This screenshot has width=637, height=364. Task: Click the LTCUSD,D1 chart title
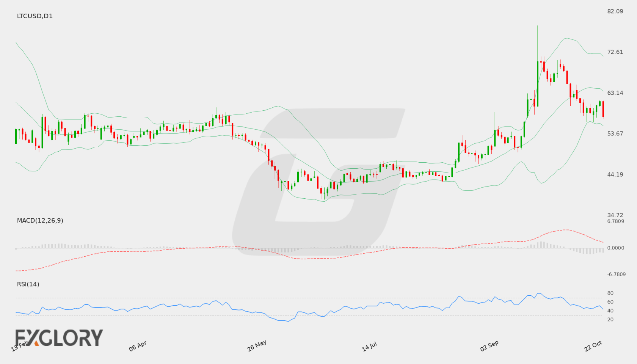[x=35, y=16]
